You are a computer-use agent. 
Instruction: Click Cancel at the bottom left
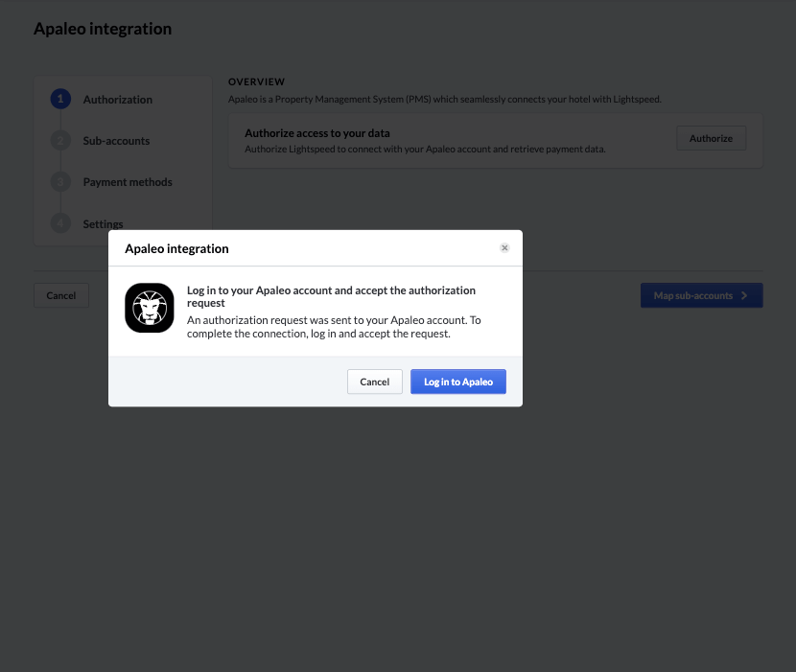click(x=60, y=295)
